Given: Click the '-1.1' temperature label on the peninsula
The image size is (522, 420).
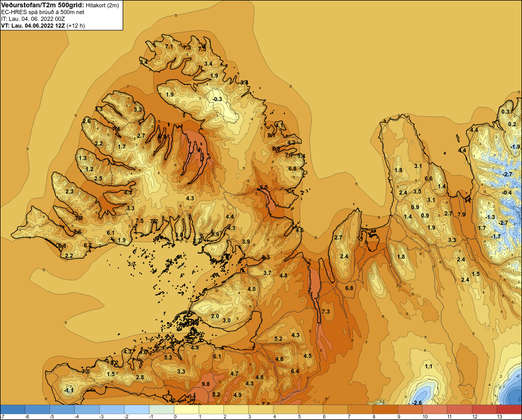Looking at the screenshot, I should point(68,390).
